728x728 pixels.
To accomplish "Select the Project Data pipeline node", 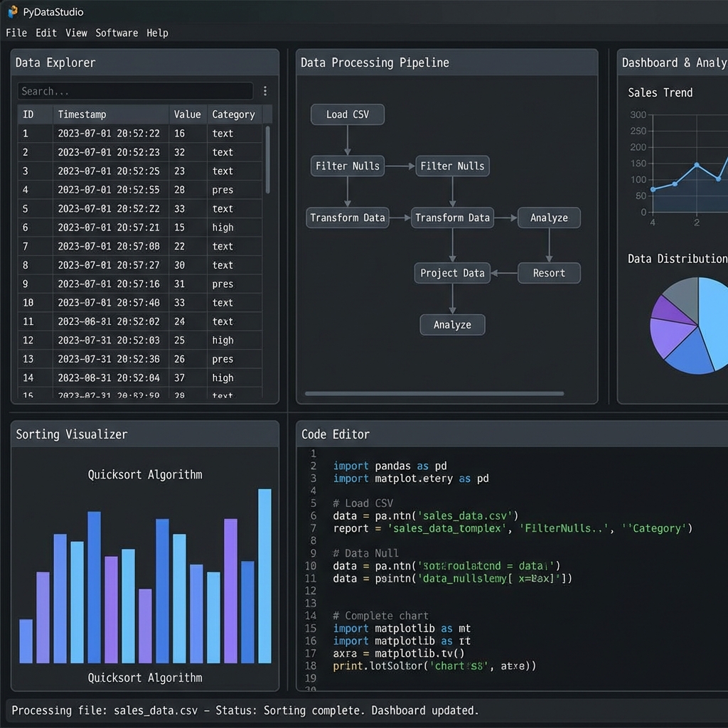I will (452, 273).
